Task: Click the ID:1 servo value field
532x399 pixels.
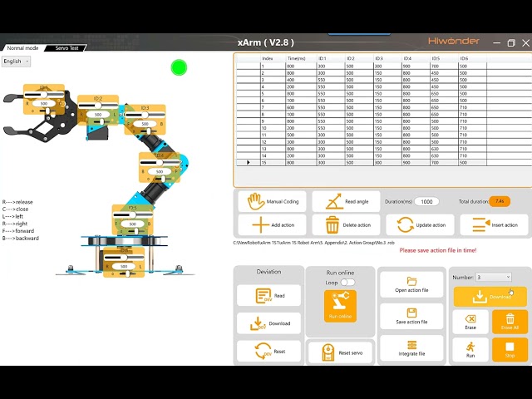Action: (x=44, y=103)
